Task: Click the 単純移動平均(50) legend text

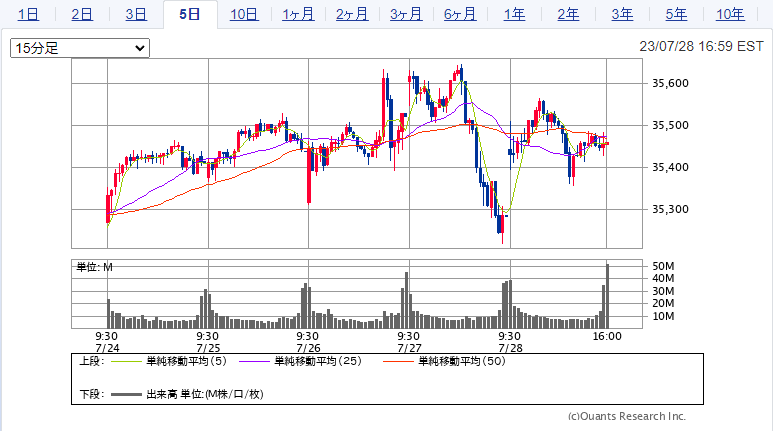Action: tap(462, 361)
